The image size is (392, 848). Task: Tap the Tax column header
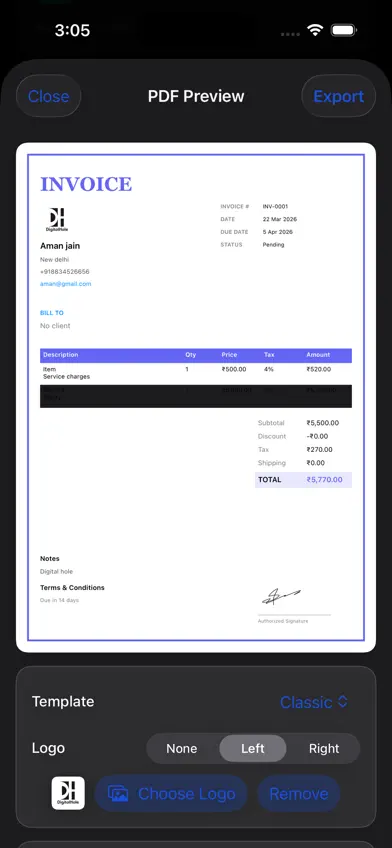click(269, 355)
